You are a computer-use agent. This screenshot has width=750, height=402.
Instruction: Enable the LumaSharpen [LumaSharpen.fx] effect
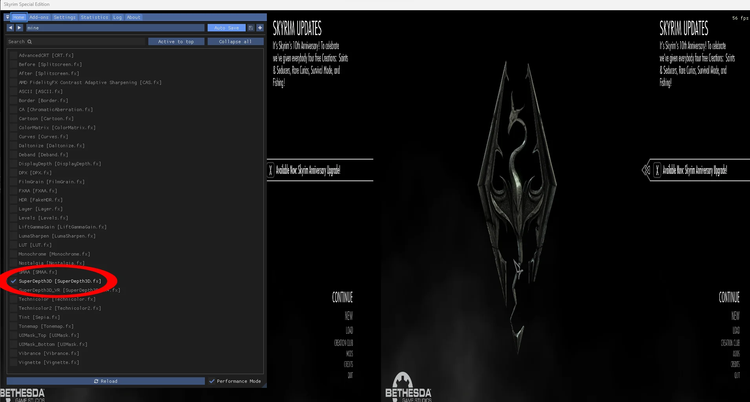(x=13, y=236)
